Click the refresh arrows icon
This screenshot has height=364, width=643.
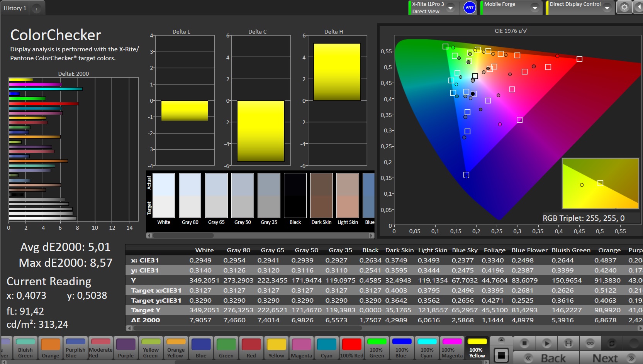[x=612, y=343]
